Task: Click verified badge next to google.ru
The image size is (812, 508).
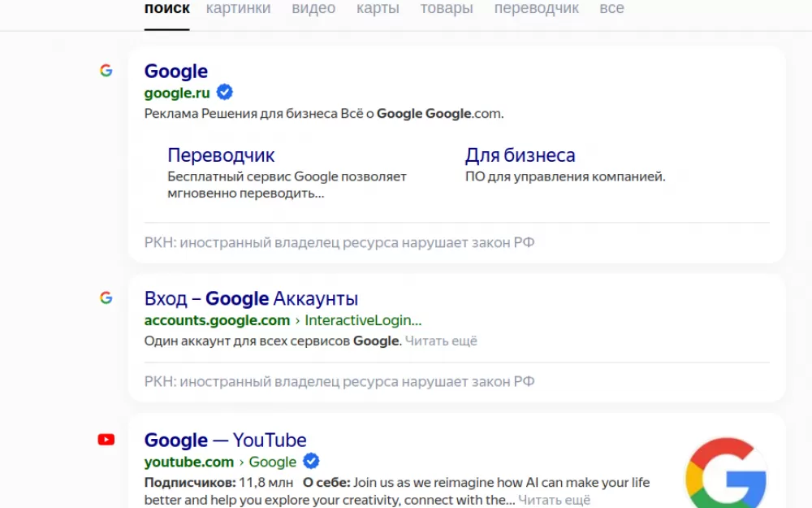Action: click(x=224, y=93)
